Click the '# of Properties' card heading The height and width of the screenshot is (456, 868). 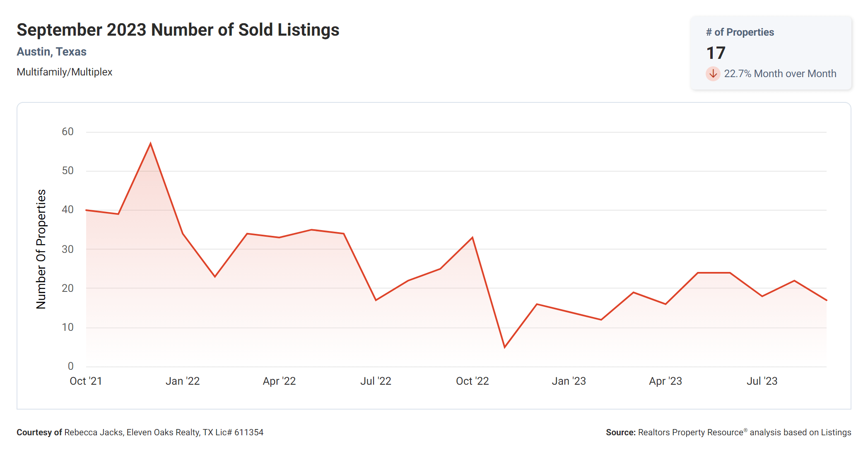pos(740,32)
